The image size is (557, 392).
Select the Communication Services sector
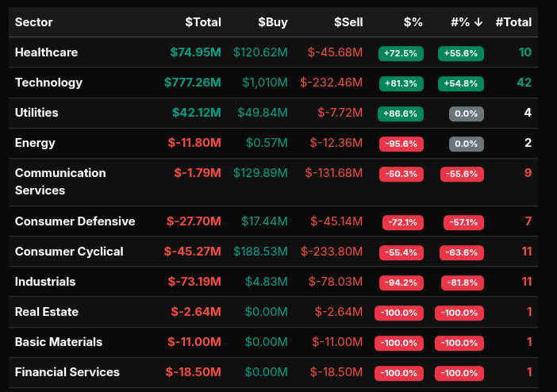(60, 182)
